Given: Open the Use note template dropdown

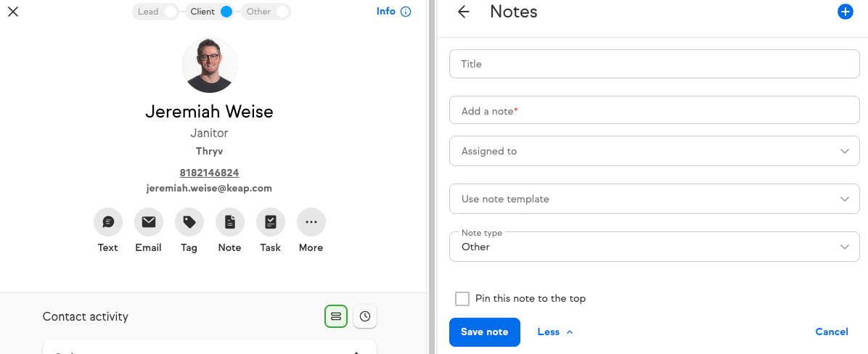Looking at the screenshot, I should (x=655, y=199).
